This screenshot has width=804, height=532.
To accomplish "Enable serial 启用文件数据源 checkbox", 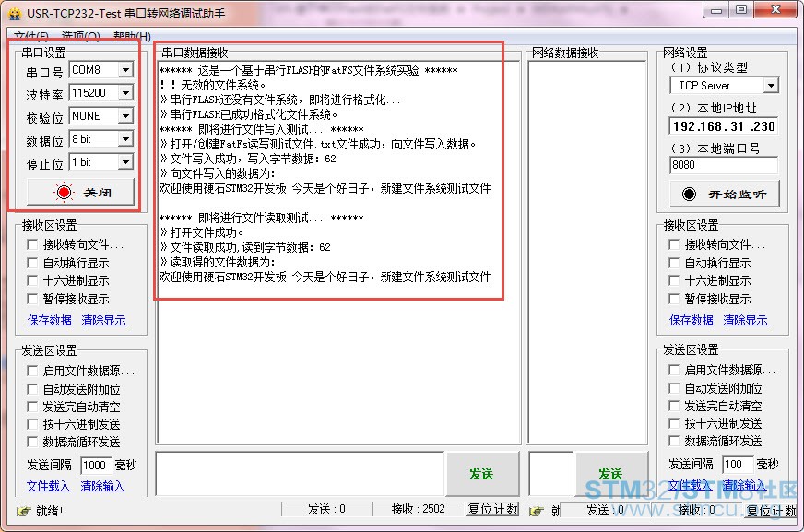I will coord(32,371).
